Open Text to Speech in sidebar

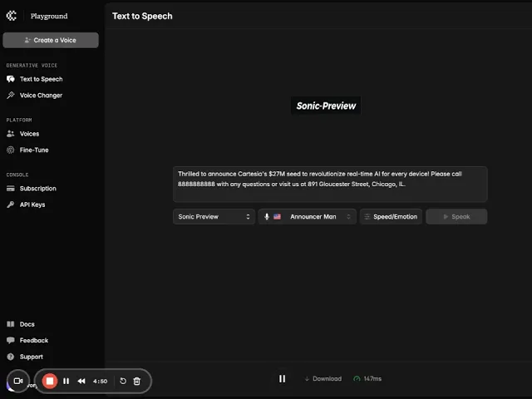tap(41, 79)
